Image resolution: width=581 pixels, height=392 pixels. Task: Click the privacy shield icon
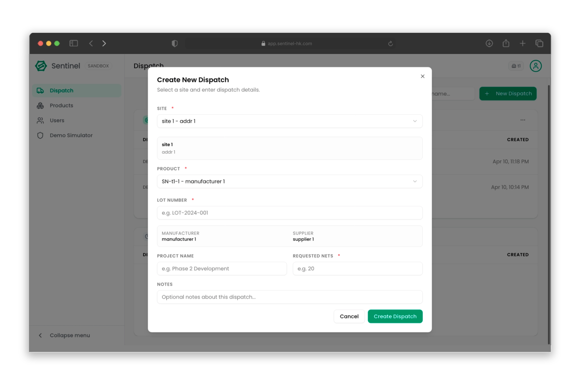(x=174, y=43)
